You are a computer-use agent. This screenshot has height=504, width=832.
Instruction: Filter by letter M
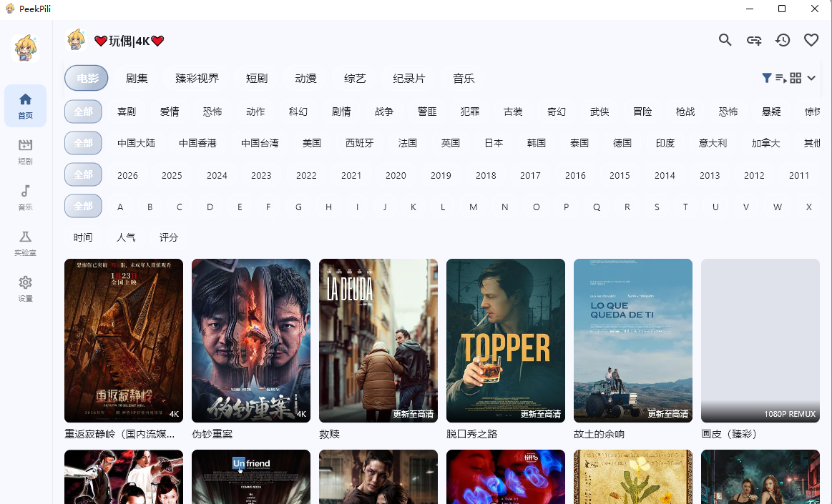point(474,207)
